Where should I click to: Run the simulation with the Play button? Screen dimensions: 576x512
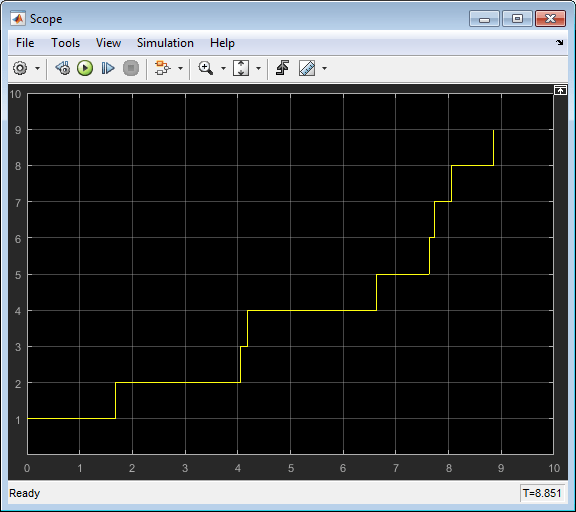click(x=85, y=68)
